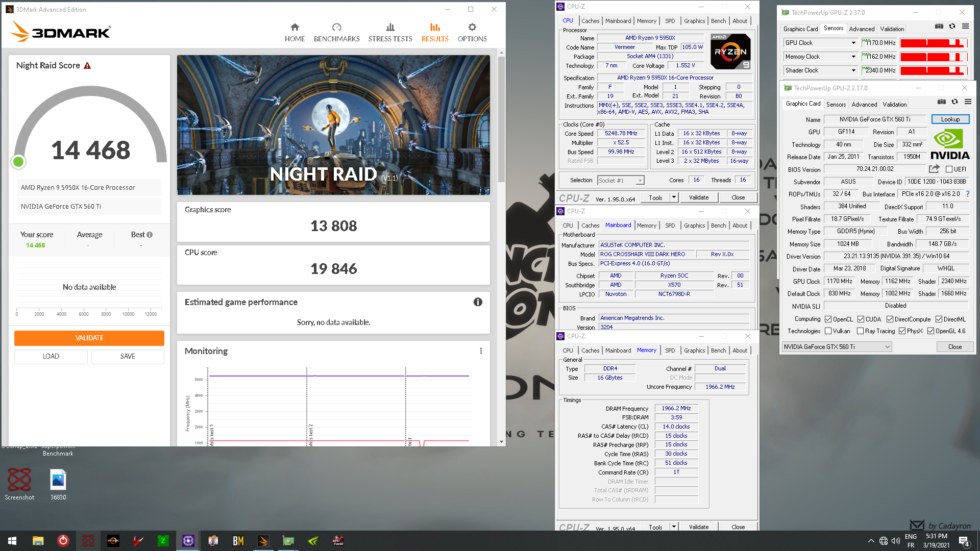This screenshot has width=980, height=551.
Task: Expand Shader Clock sensor dropdown
Action: tap(853, 70)
